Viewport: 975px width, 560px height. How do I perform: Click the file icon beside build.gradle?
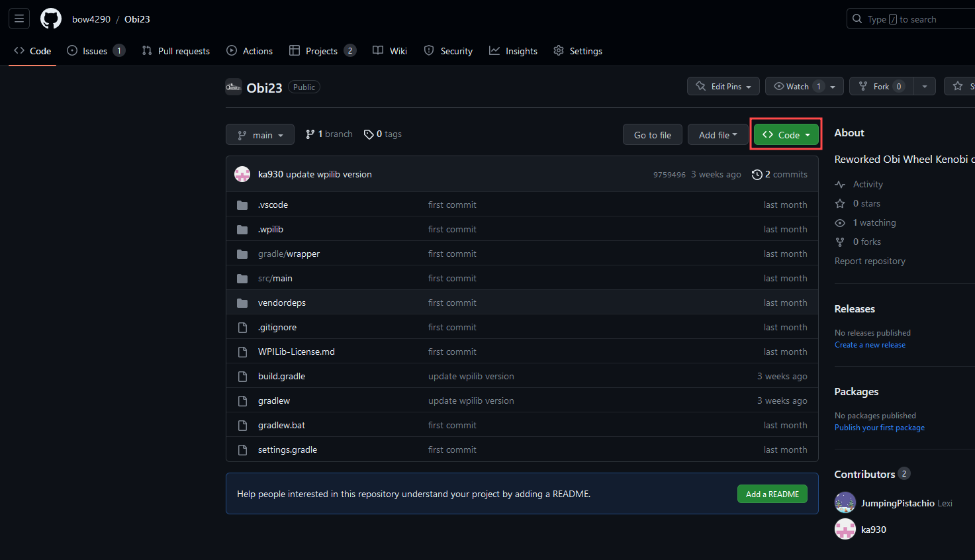coord(242,376)
